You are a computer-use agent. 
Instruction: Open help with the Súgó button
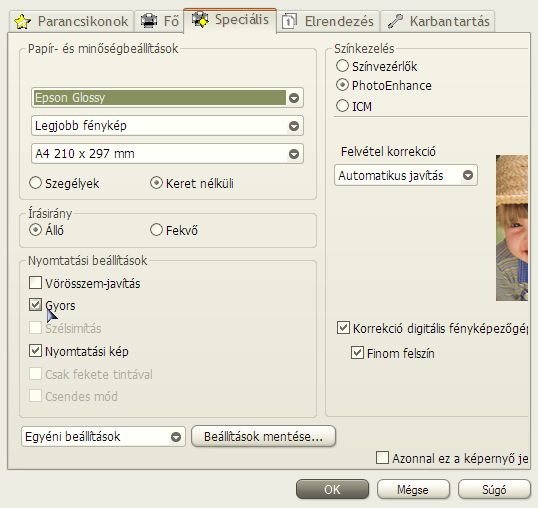494,489
